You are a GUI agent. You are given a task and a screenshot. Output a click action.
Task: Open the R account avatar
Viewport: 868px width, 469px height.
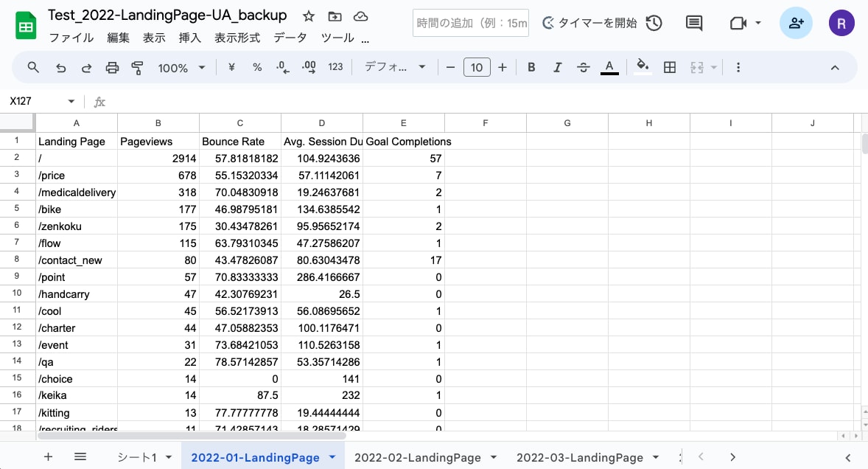pos(841,23)
